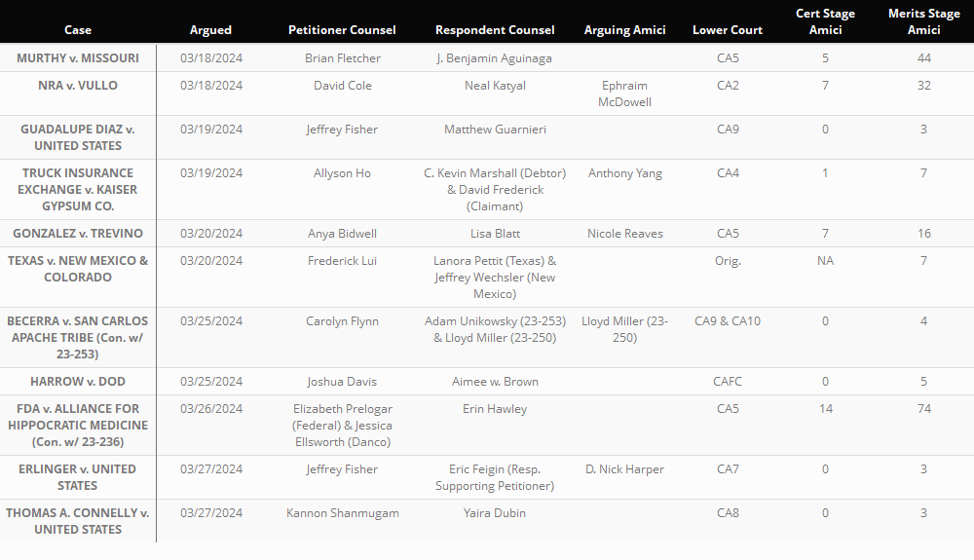Open the MURTHY v. MISSOURI case link
Screen dimensions: 974x560
tap(78, 58)
